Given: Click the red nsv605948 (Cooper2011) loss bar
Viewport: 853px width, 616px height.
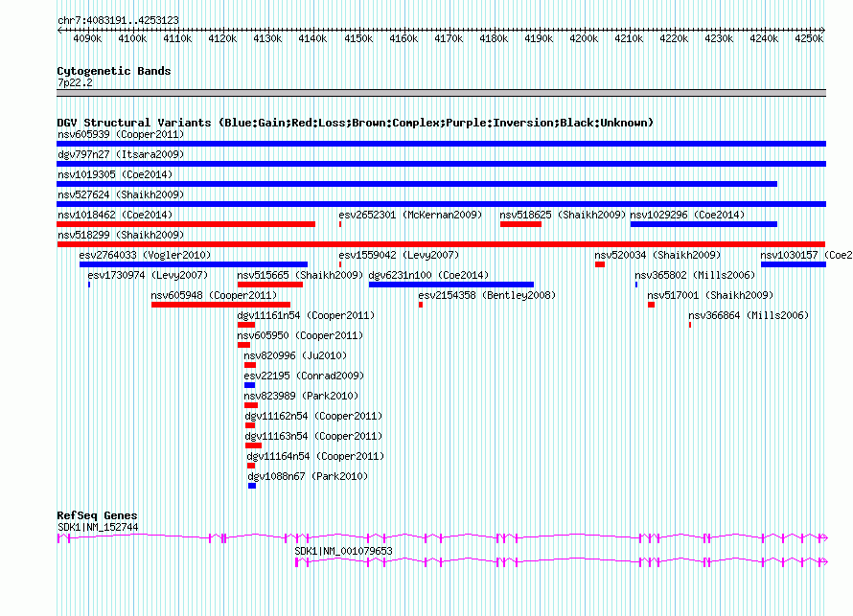Looking at the screenshot, I should (x=220, y=305).
